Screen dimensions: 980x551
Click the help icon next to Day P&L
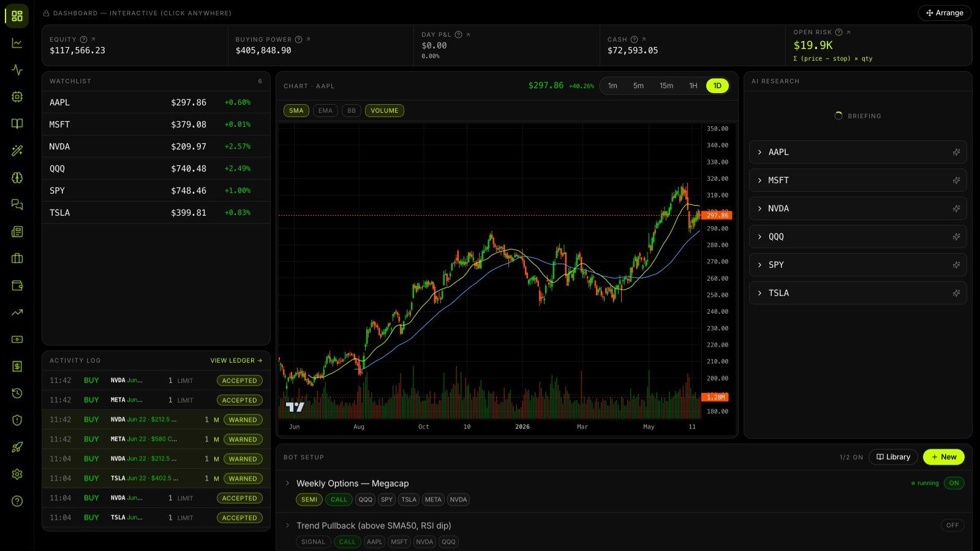(458, 34)
